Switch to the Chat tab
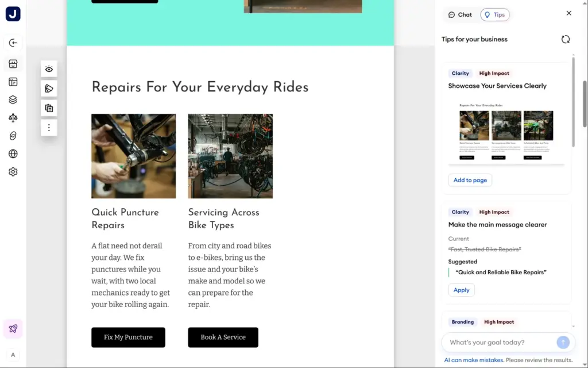The image size is (588, 368). point(460,14)
